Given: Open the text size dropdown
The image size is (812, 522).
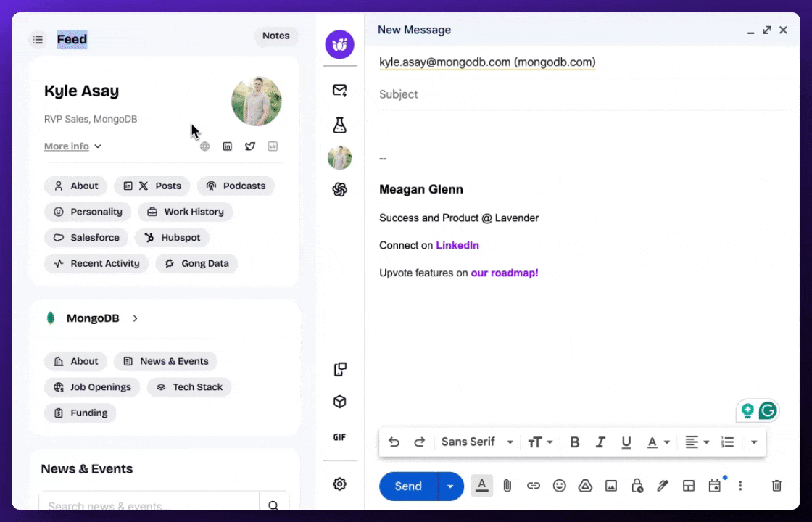Looking at the screenshot, I should [x=540, y=442].
